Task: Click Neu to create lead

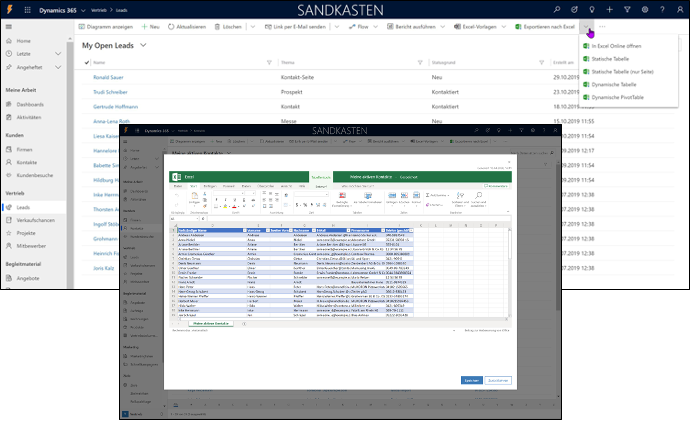Action: point(150,27)
